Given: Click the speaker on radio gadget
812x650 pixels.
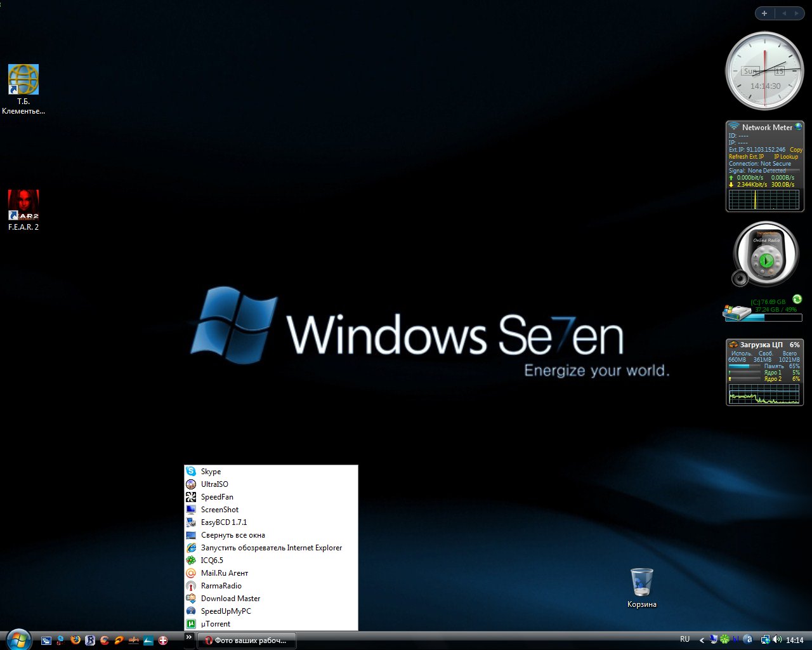Looking at the screenshot, I should point(740,278).
